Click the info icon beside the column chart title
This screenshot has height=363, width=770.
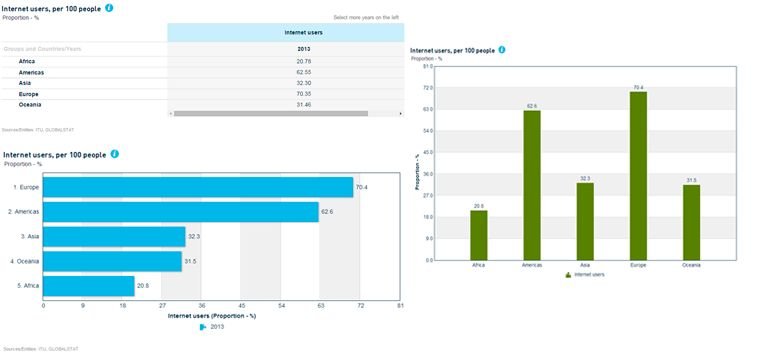(501, 50)
